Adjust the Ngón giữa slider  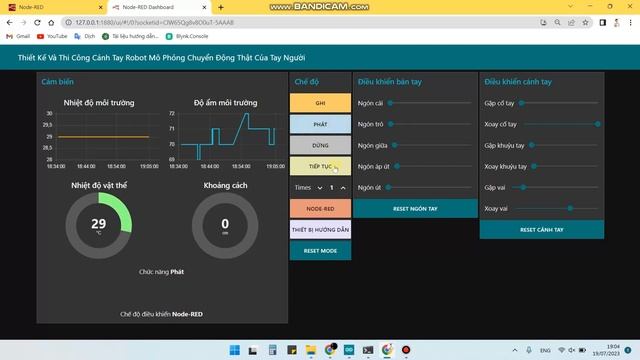(431, 145)
